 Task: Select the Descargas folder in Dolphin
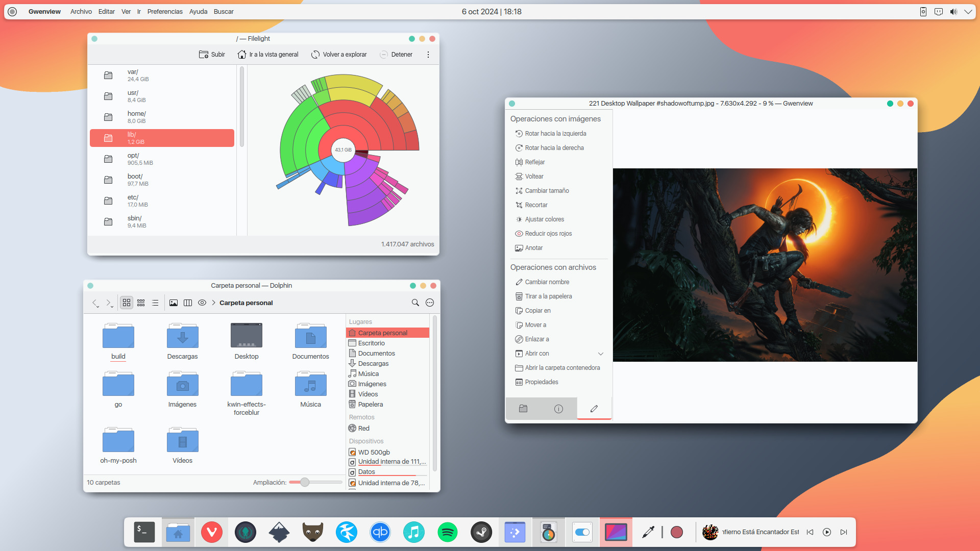click(x=182, y=341)
